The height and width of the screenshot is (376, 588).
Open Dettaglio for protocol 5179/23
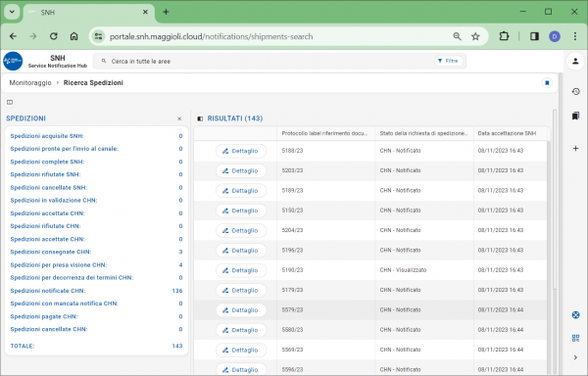[241, 290]
